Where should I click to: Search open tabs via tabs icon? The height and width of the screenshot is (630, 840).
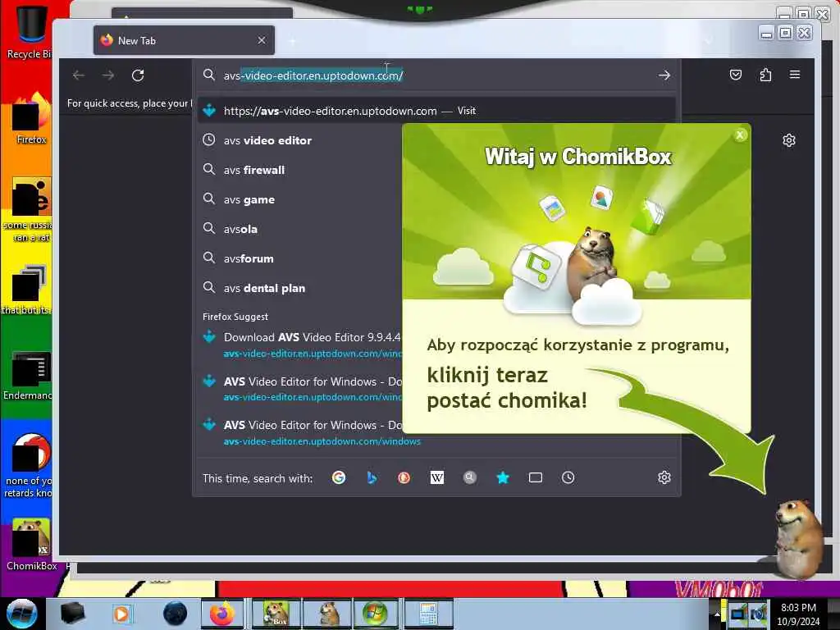536,477
